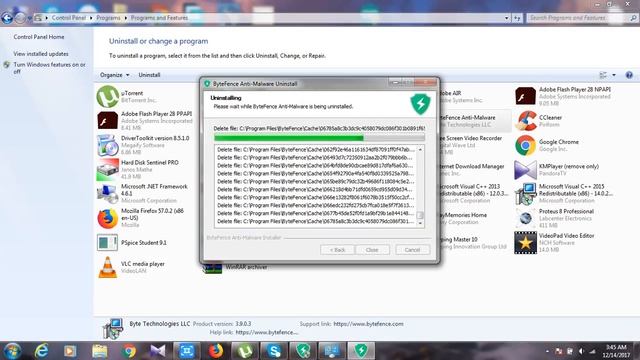Click the change view icon in toolbar
This screenshot has width=640, height=360.
[603, 75]
